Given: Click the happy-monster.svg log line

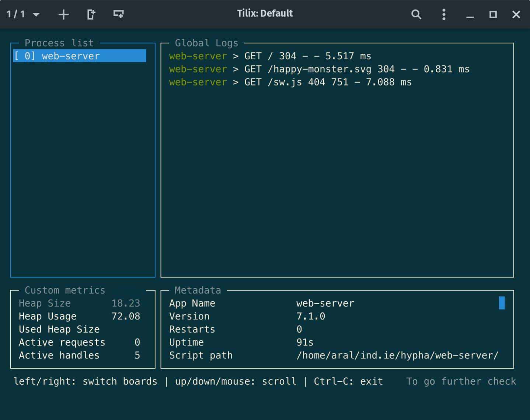Looking at the screenshot, I should tap(319, 69).
